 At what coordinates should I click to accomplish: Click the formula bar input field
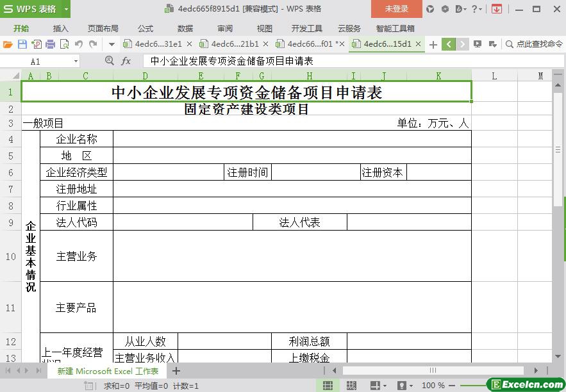coord(346,61)
